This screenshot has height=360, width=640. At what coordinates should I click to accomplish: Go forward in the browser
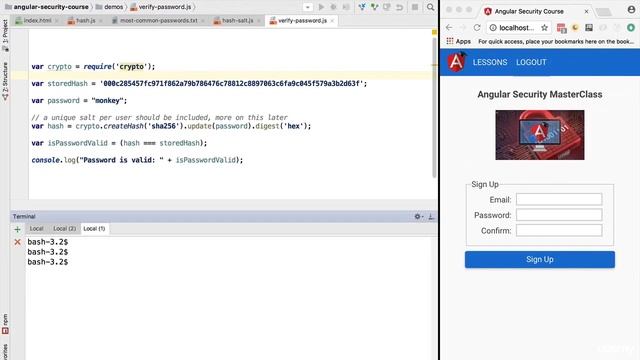463,27
